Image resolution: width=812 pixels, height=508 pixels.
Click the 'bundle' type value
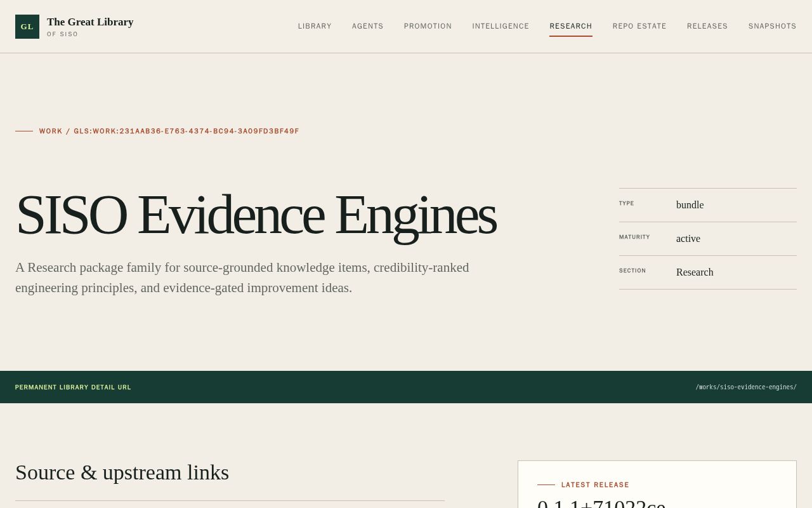pyautogui.click(x=690, y=205)
